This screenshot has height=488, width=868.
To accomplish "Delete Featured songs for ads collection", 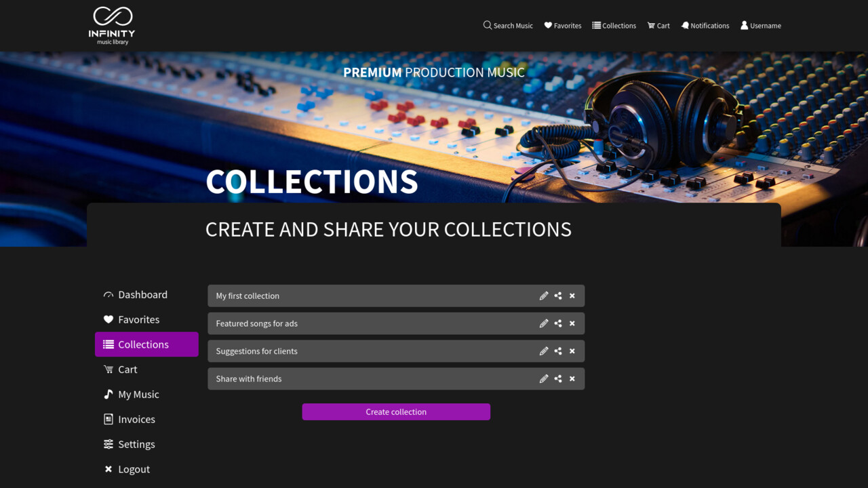I will click(x=572, y=323).
